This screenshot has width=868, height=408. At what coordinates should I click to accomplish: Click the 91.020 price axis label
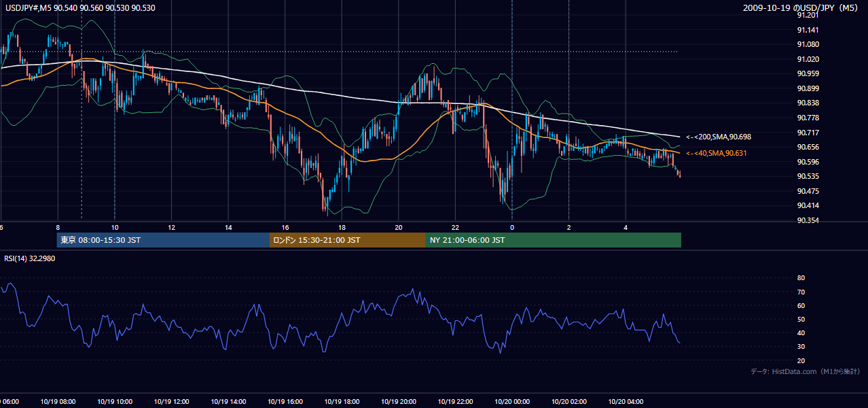point(808,59)
